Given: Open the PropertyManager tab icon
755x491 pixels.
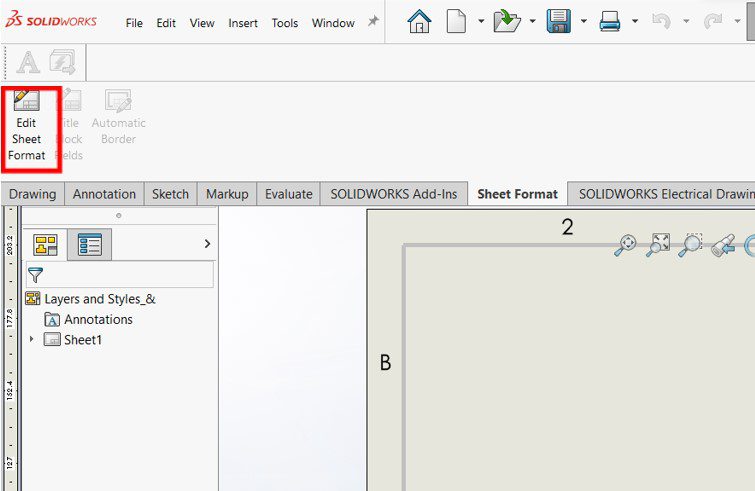Looking at the screenshot, I should pos(90,245).
